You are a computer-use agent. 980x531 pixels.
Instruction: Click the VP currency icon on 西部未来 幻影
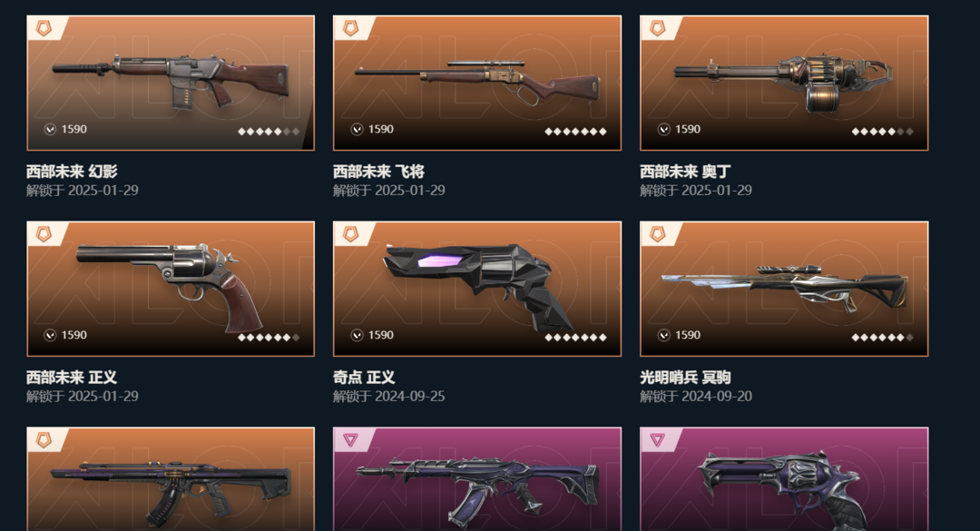pos(50,130)
